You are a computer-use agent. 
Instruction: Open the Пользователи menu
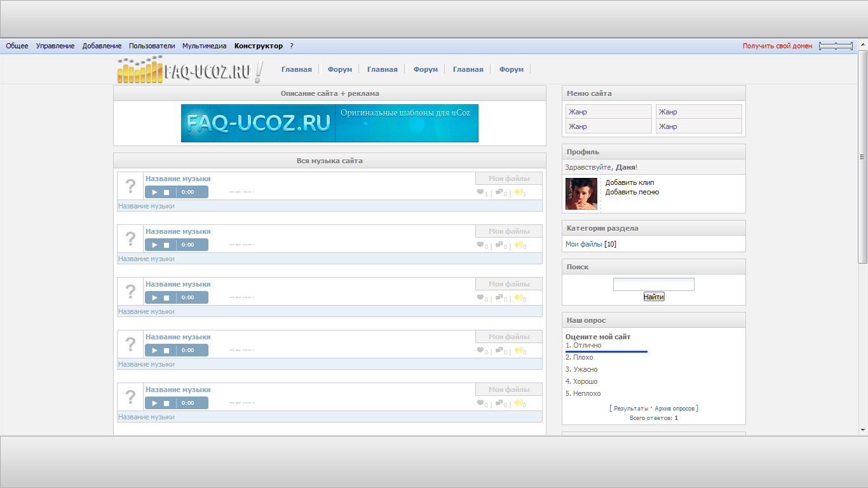pos(152,46)
